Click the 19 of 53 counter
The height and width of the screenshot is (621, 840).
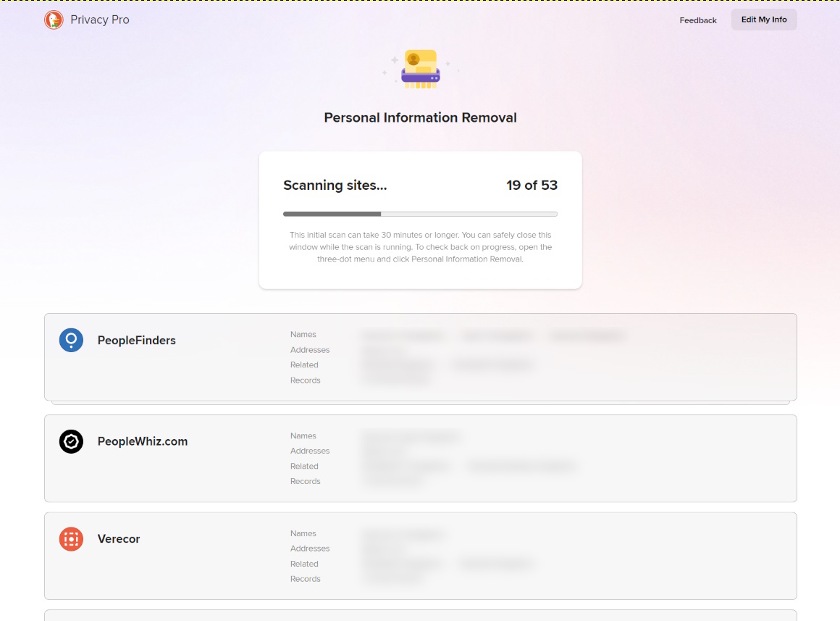pos(532,186)
